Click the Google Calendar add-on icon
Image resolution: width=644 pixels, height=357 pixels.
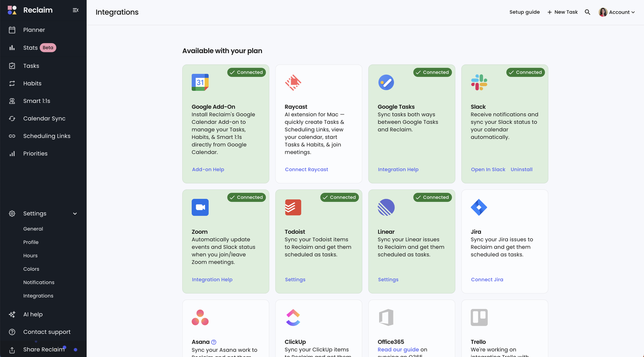200,83
